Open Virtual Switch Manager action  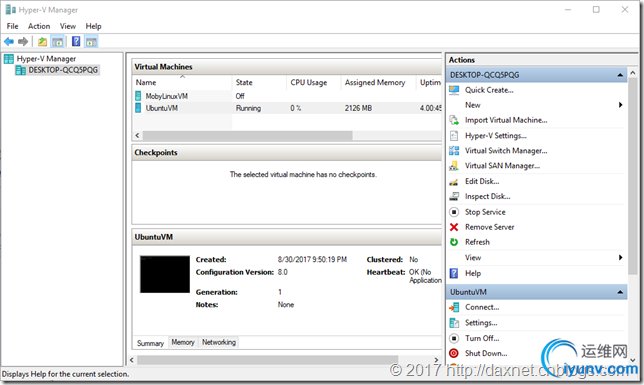pyautogui.click(x=506, y=151)
